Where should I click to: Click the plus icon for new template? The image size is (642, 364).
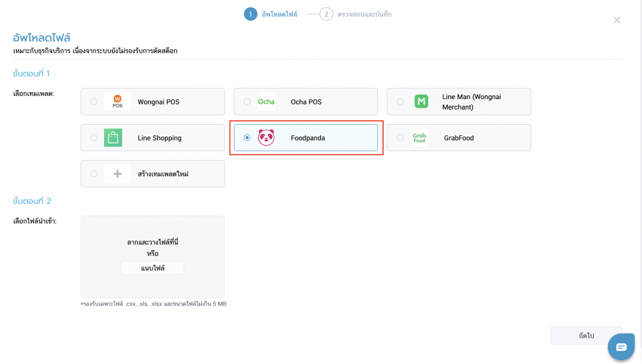click(117, 174)
